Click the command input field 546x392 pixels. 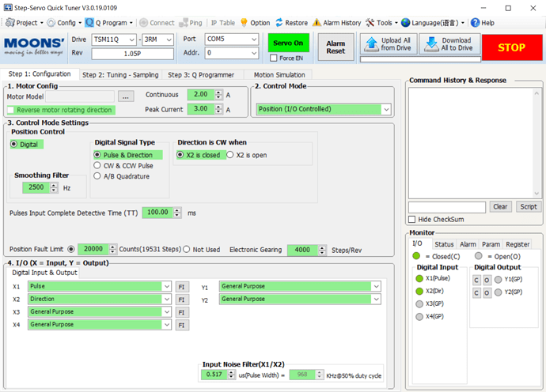pyautogui.click(x=447, y=207)
